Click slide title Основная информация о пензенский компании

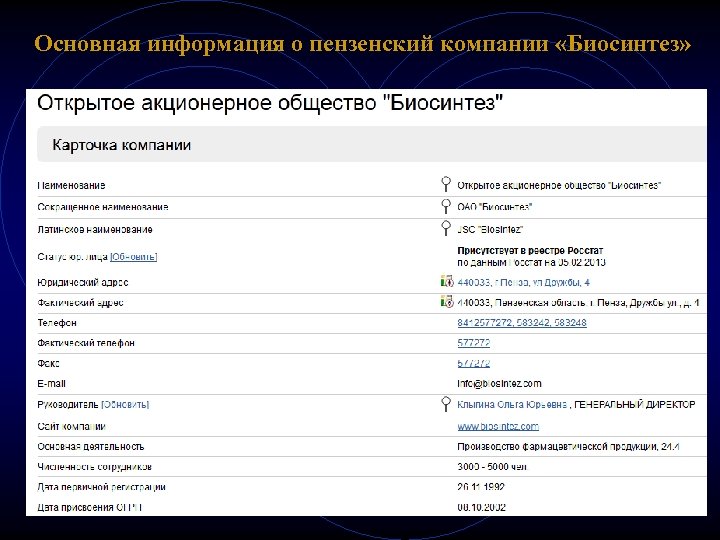point(362,44)
